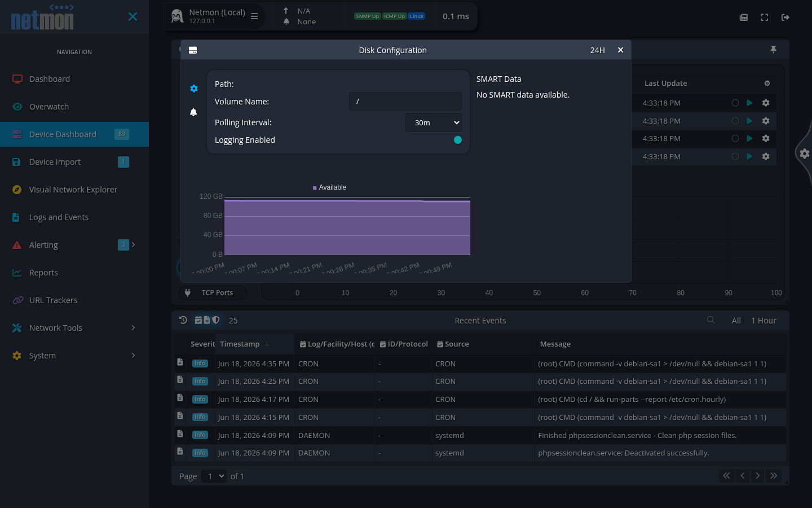Viewport: 812px width, 508px height.
Task: Select the radio circle in the first service row
Action: pyautogui.click(x=735, y=103)
